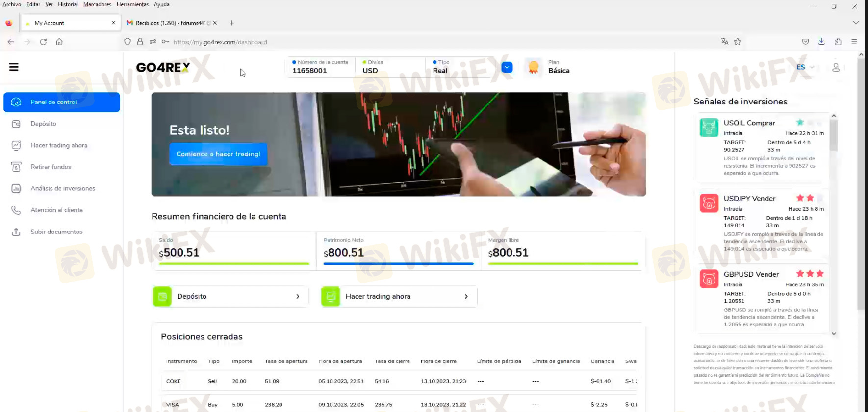Open Panel de control in sidebar
Image resolution: width=868 pixels, height=412 pixels.
click(x=61, y=102)
